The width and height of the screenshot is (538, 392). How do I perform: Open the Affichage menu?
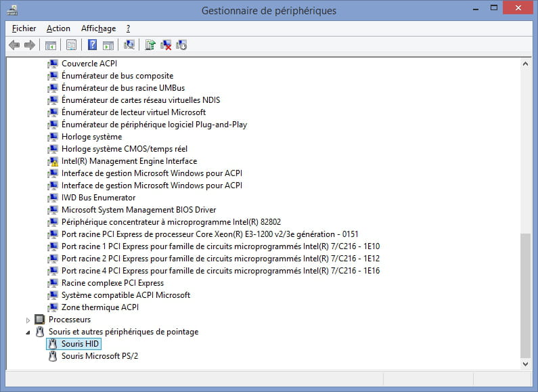pyautogui.click(x=99, y=28)
